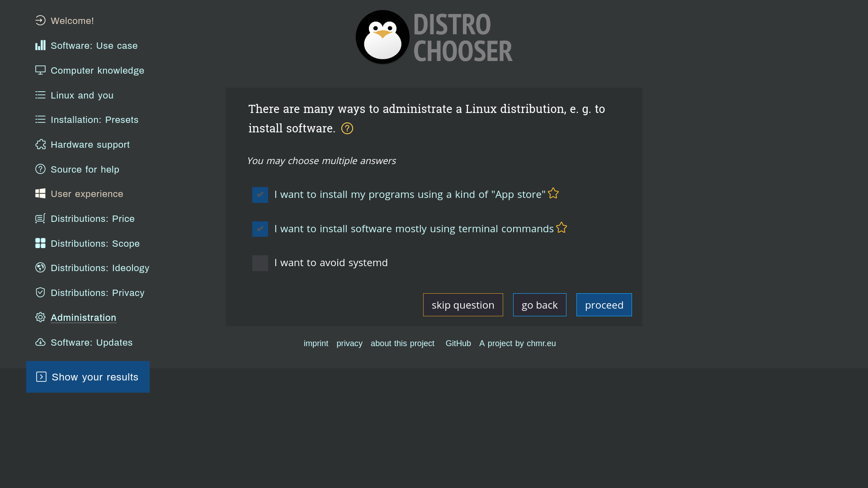Click the gear icon beside Administration
This screenshot has height=488, width=868.
tap(40, 317)
